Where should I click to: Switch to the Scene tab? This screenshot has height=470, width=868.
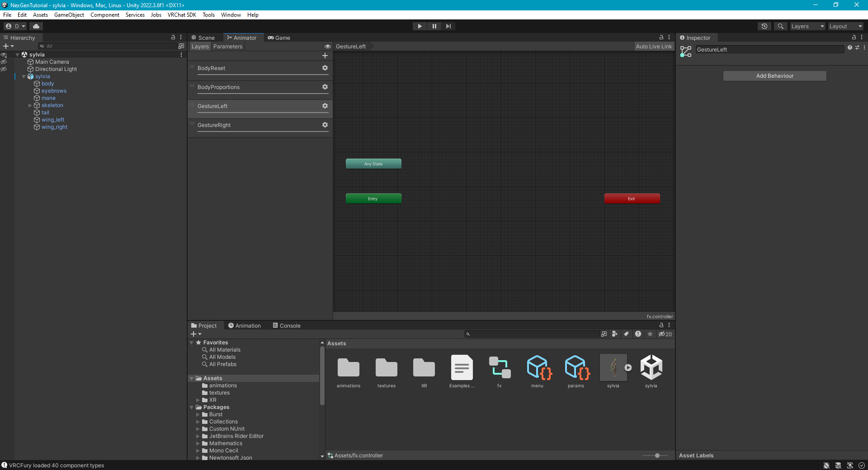203,38
